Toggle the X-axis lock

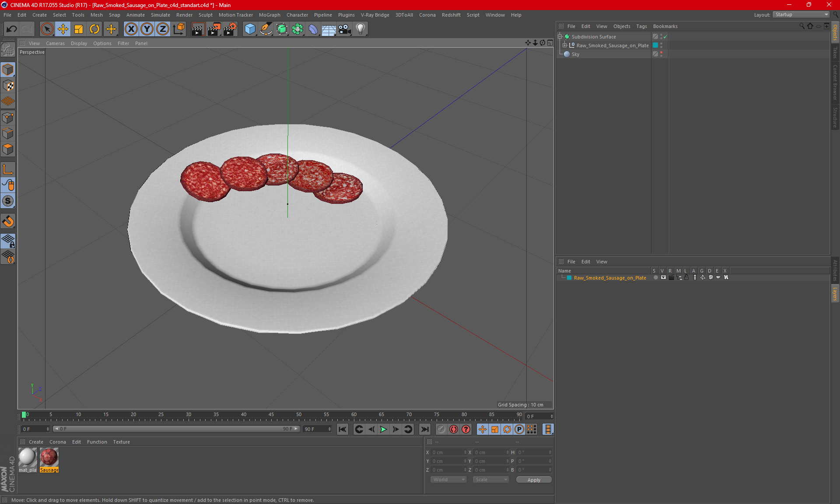(x=131, y=29)
